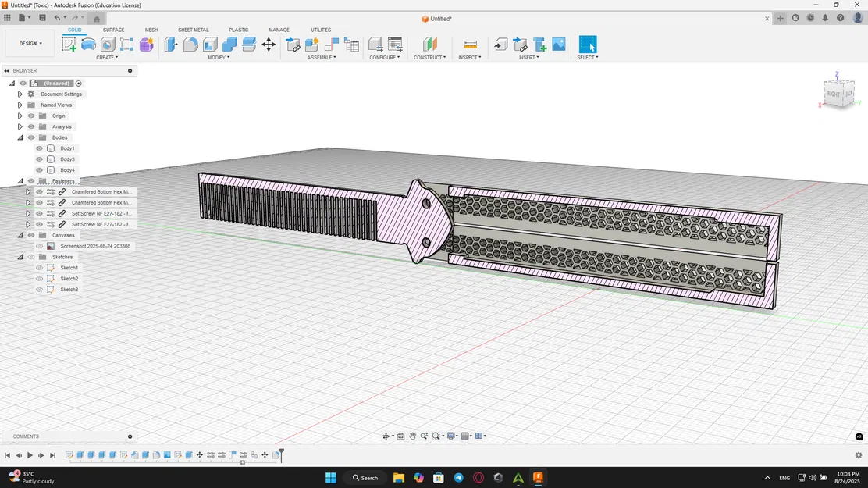
Task: Select the Move/Copy tool in toolbar
Action: point(269,45)
